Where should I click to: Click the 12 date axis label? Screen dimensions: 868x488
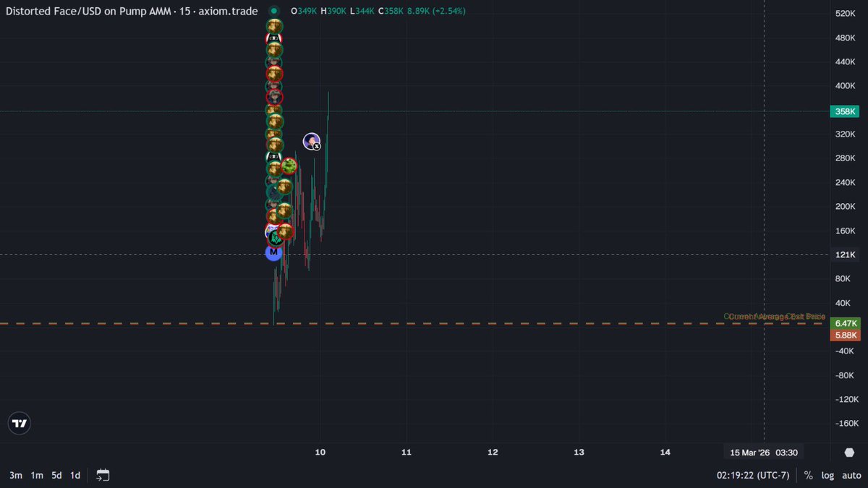click(493, 452)
